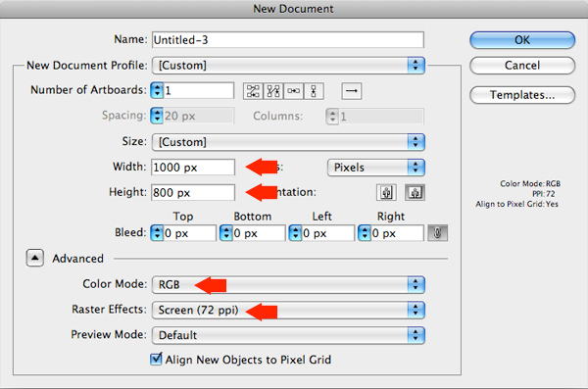This screenshot has width=588, height=389.
Task: Click the Name field containing Untitled-3
Action: point(288,40)
